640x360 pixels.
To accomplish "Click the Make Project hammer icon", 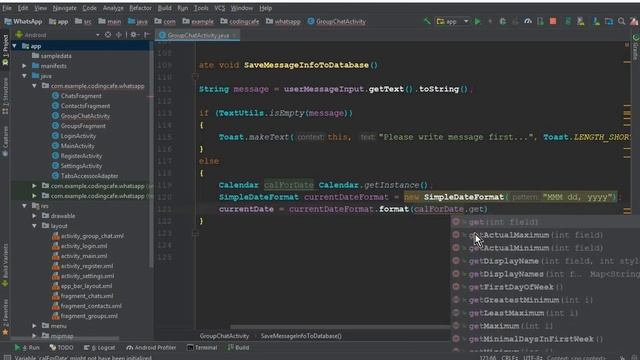I will pyautogui.click(x=427, y=21).
